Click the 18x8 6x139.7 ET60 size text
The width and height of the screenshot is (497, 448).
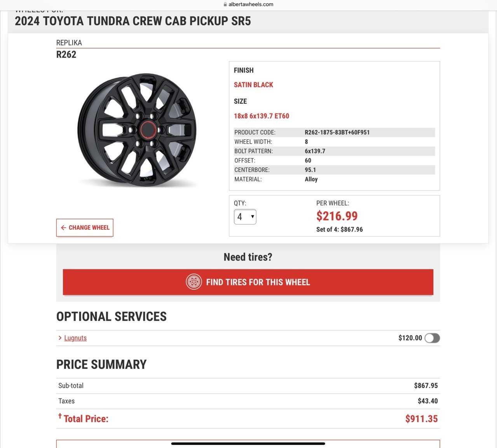pyautogui.click(x=262, y=116)
